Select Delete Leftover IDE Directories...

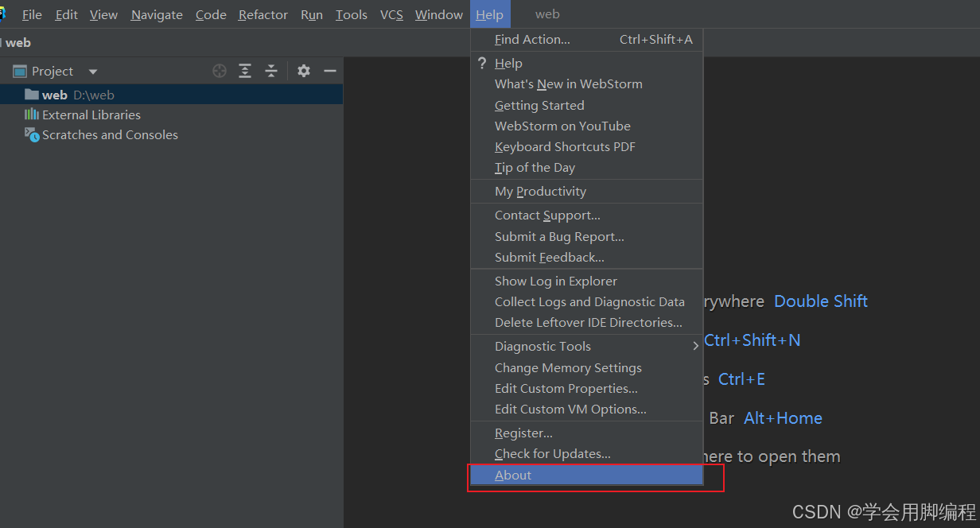[586, 322]
